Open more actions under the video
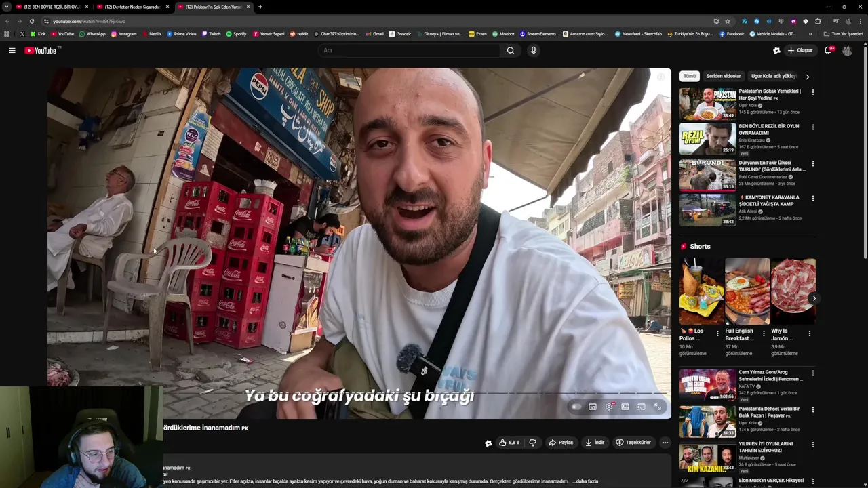 (665, 443)
